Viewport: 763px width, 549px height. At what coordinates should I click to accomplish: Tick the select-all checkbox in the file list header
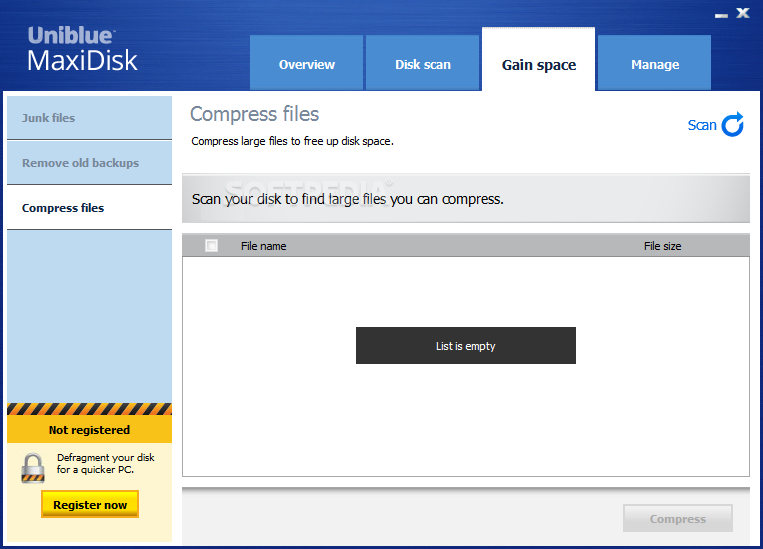pos(212,245)
